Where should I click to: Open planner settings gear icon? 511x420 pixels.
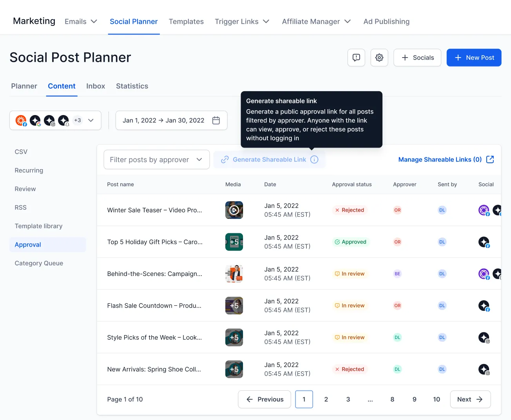[x=379, y=58]
